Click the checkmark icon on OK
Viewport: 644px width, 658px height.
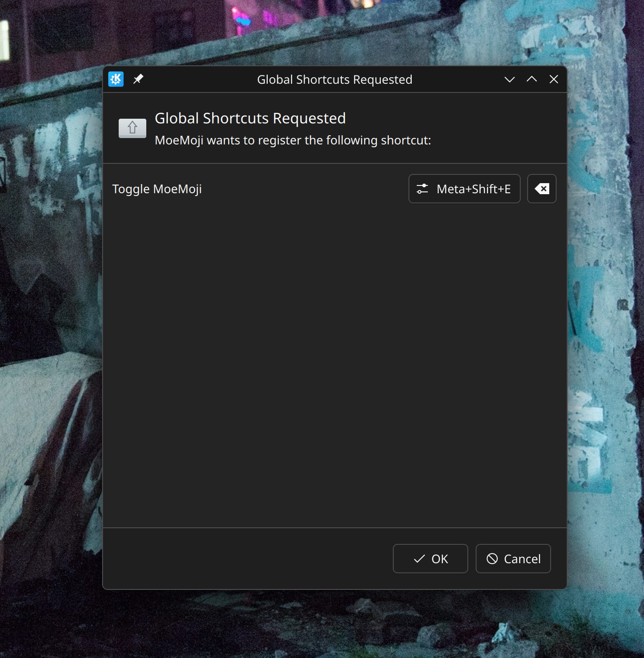tap(419, 559)
